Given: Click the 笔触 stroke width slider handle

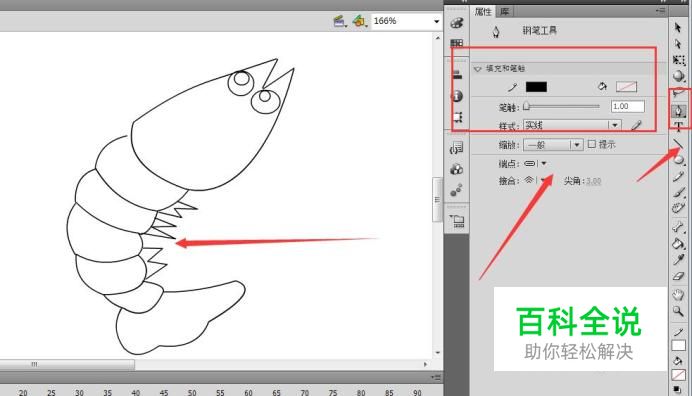Looking at the screenshot, I should point(526,106).
